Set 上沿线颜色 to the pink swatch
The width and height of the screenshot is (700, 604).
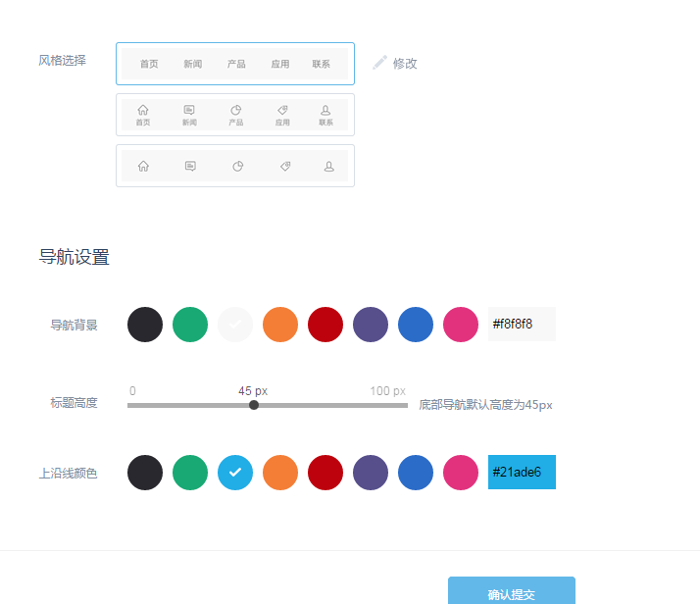click(x=461, y=473)
